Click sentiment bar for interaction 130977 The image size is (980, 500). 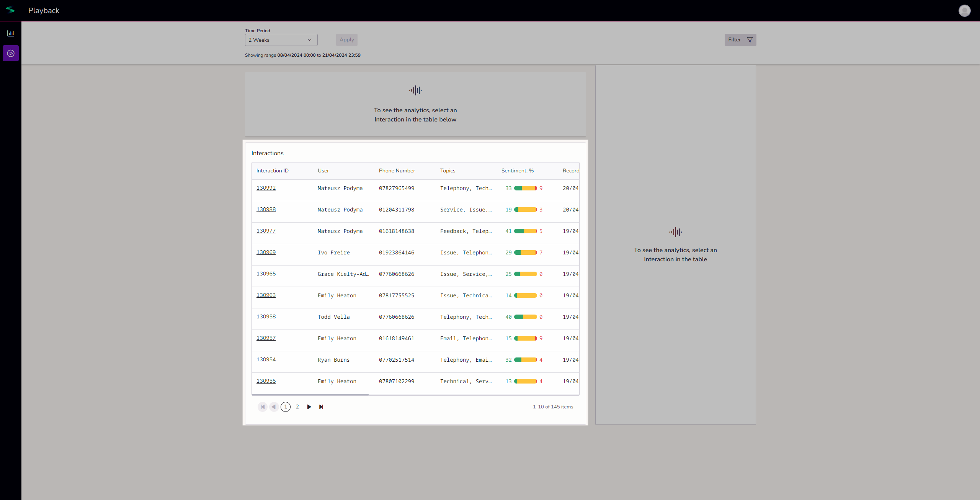[x=525, y=231]
